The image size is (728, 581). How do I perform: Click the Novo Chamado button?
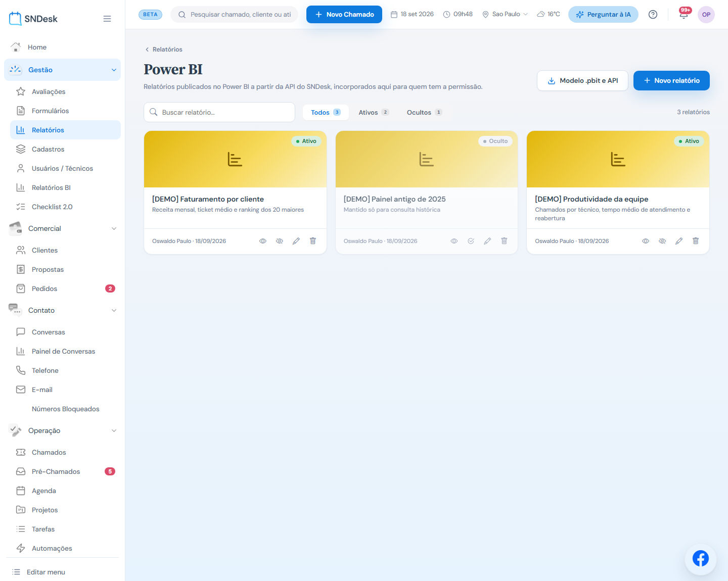pos(344,14)
